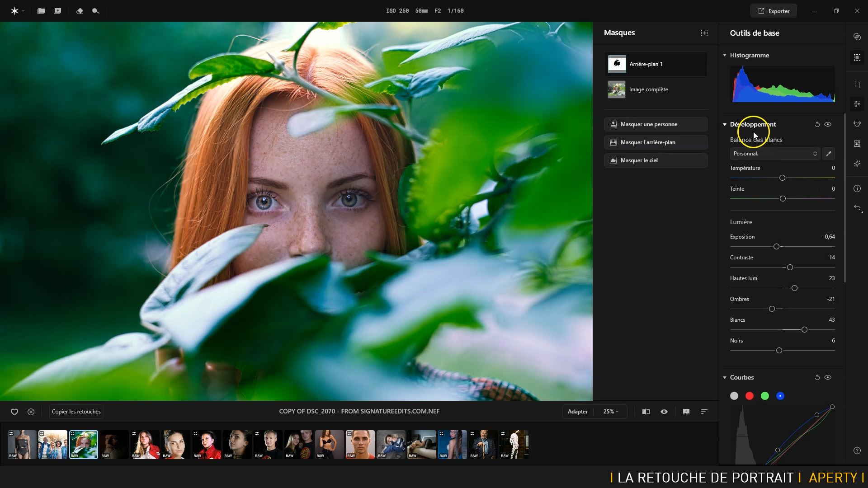The height and width of the screenshot is (488, 868).
Task: Toggle the filmstrip panel icon
Action: 686,412
